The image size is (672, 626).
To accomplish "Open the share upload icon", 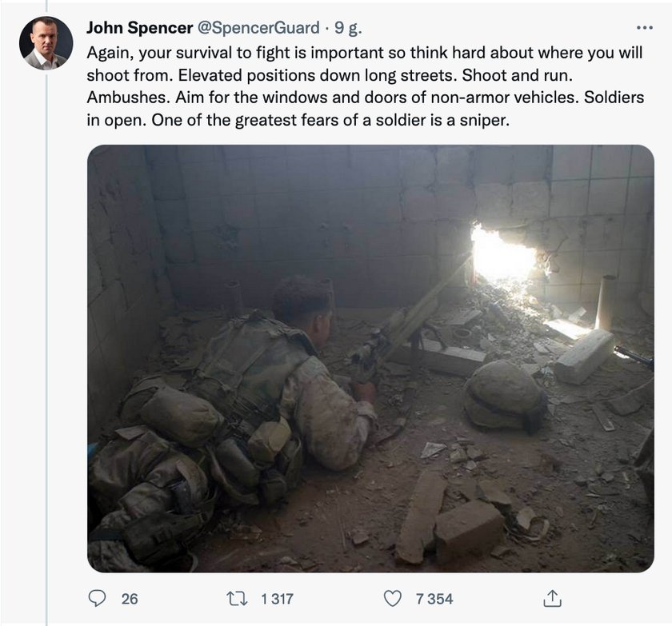I will 552,598.
